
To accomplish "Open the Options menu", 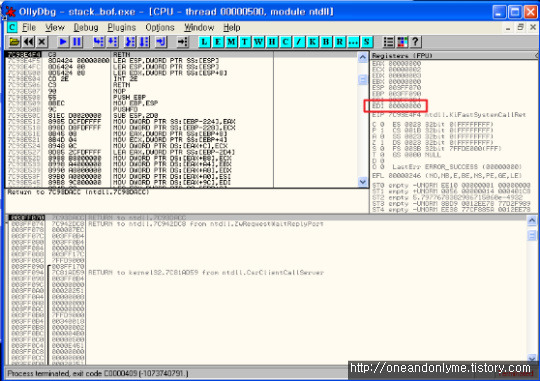I will pyautogui.click(x=160, y=27).
